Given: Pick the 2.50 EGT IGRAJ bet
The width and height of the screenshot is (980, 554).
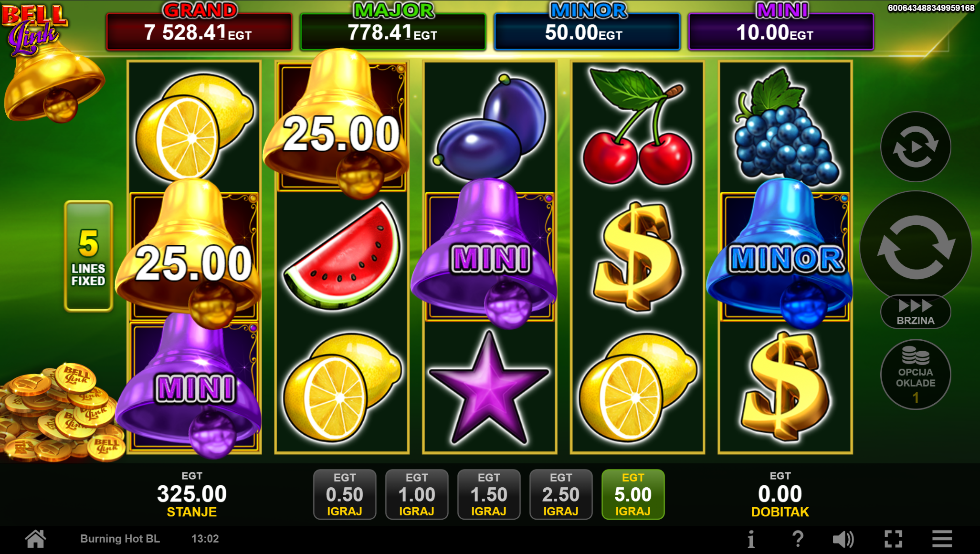Looking at the screenshot, I should click(x=561, y=494).
